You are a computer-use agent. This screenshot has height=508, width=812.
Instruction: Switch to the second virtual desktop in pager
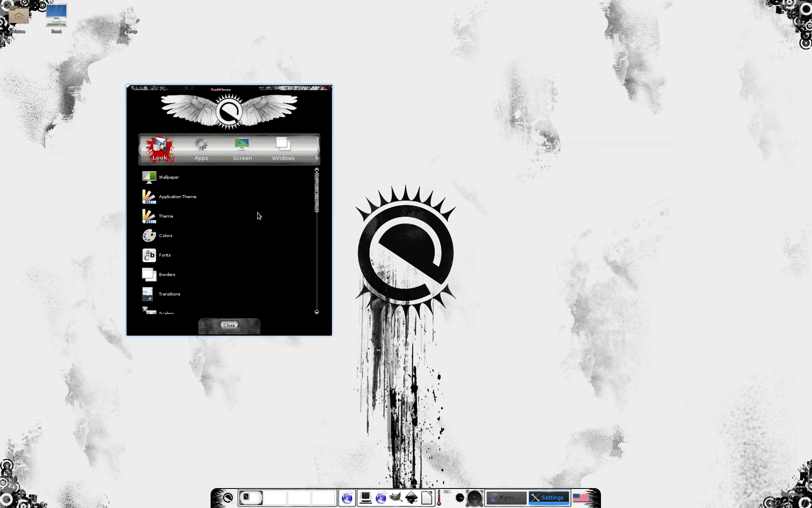point(275,497)
